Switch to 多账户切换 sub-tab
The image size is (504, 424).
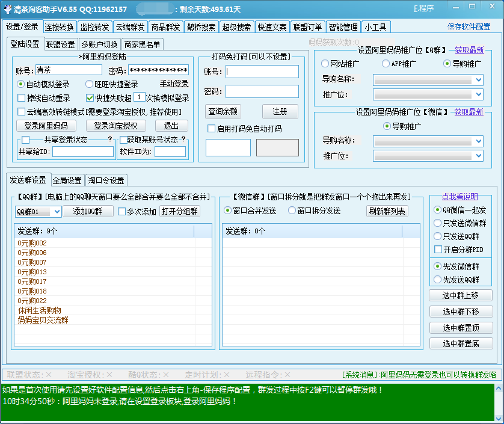click(99, 45)
